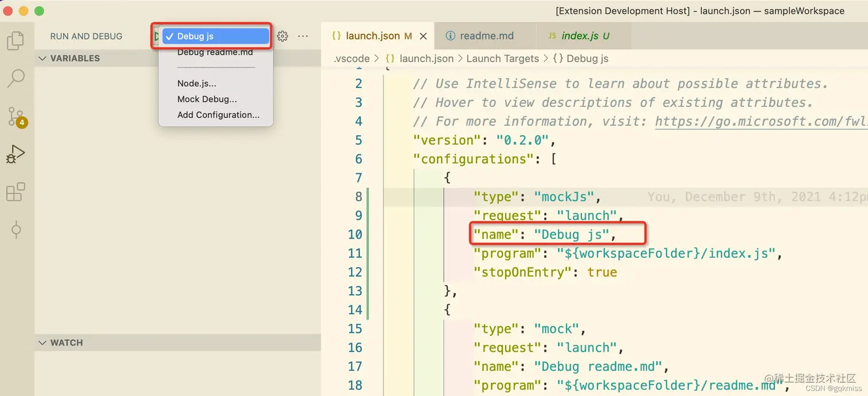Image resolution: width=868 pixels, height=396 pixels.
Task: Switch to the launch.json tab
Action: 378,36
